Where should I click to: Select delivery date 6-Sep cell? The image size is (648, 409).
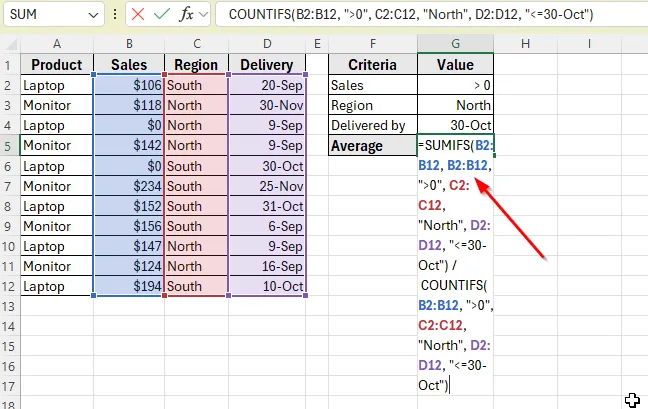267,226
